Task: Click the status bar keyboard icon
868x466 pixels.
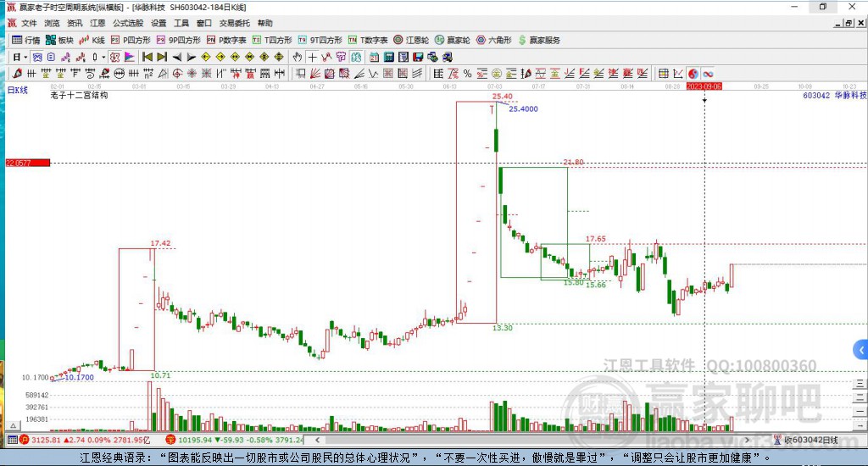Action: pyautogui.click(x=12, y=440)
